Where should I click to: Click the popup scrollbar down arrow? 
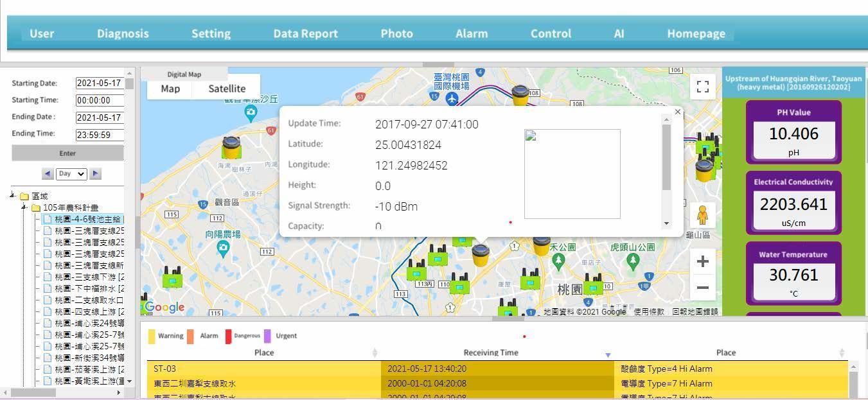[666, 223]
